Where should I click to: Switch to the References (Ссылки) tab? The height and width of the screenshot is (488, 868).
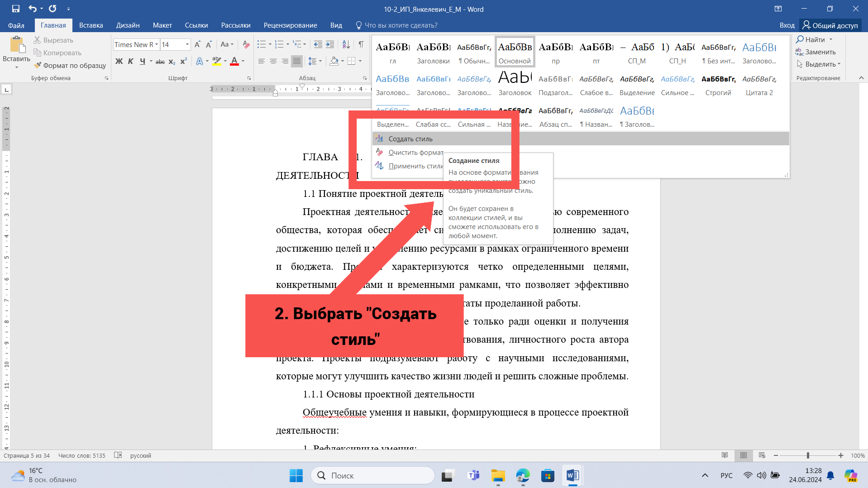click(196, 25)
